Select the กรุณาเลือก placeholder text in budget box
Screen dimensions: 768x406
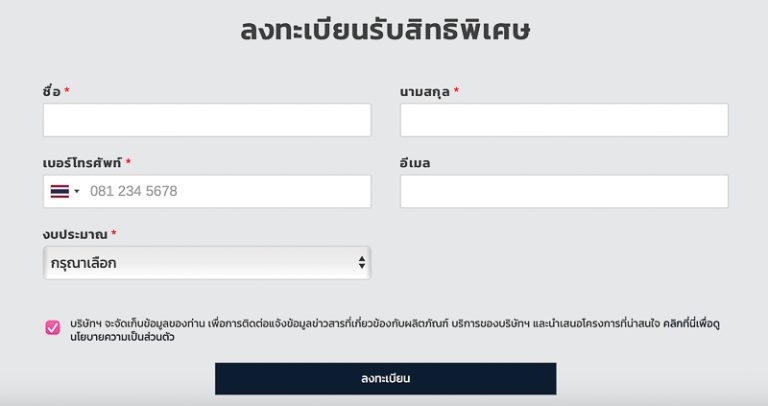(83, 263)
